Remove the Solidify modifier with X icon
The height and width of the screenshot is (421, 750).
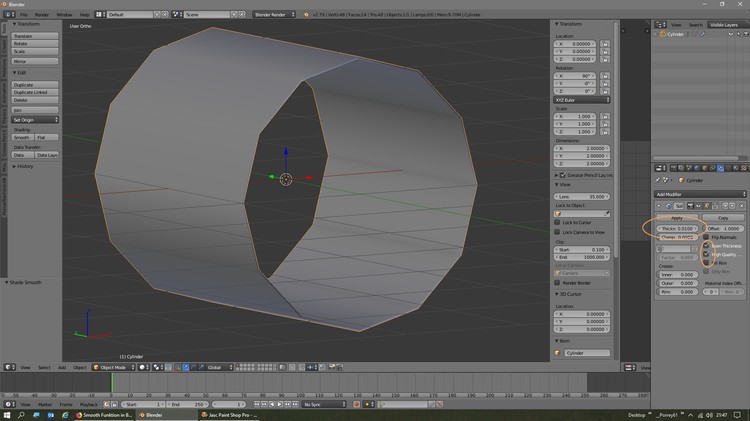743,205
